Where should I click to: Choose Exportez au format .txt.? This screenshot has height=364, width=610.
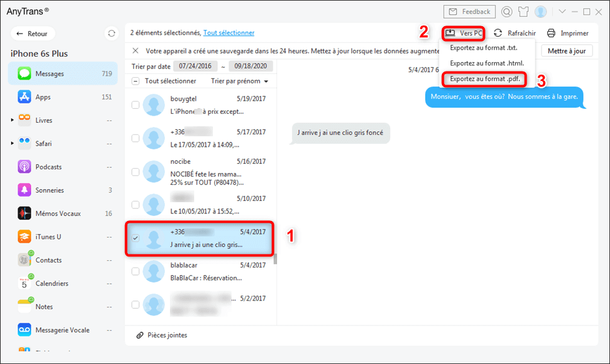[484, 48]
